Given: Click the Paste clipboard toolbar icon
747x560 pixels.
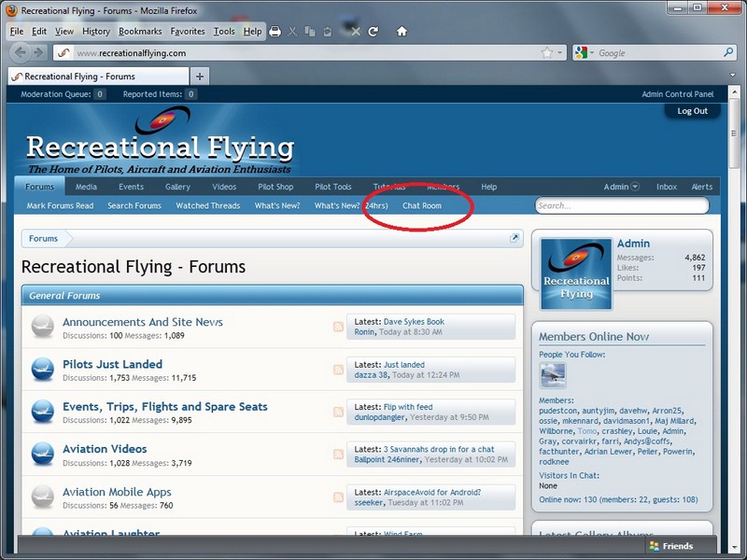Looking at the screenshot, I should [328, 32].
